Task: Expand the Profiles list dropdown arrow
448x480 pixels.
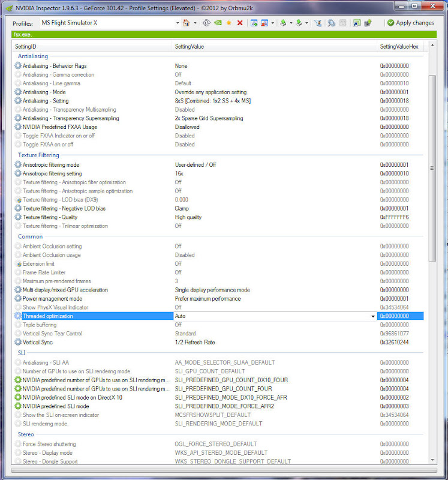Action: (x=178, y=23)
